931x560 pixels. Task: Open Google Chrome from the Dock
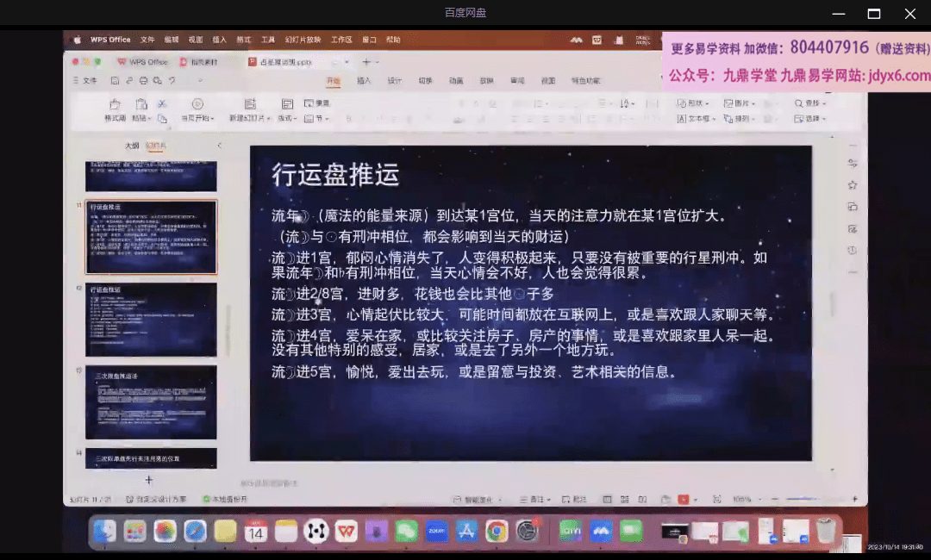coord(496,532)
